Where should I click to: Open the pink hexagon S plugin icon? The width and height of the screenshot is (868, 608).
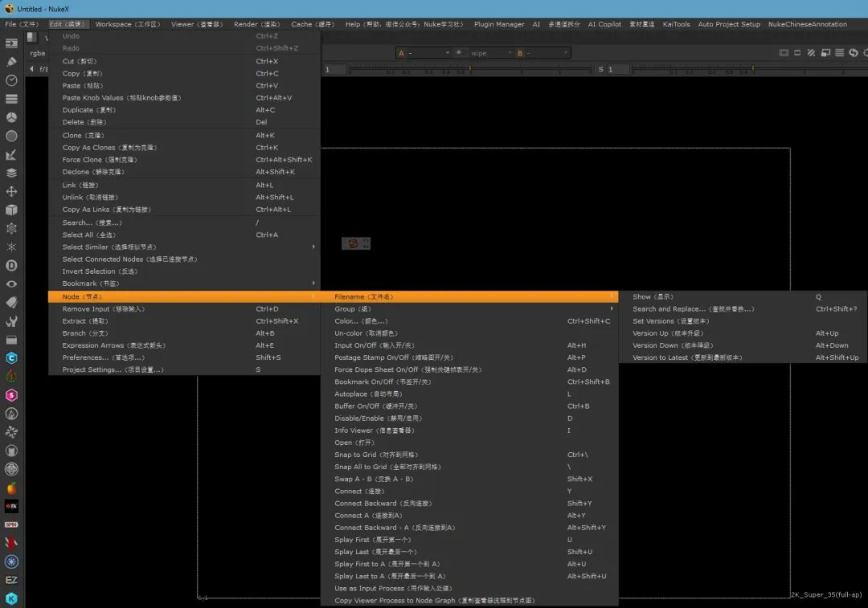pyautogui.click(x=11, y=395)
